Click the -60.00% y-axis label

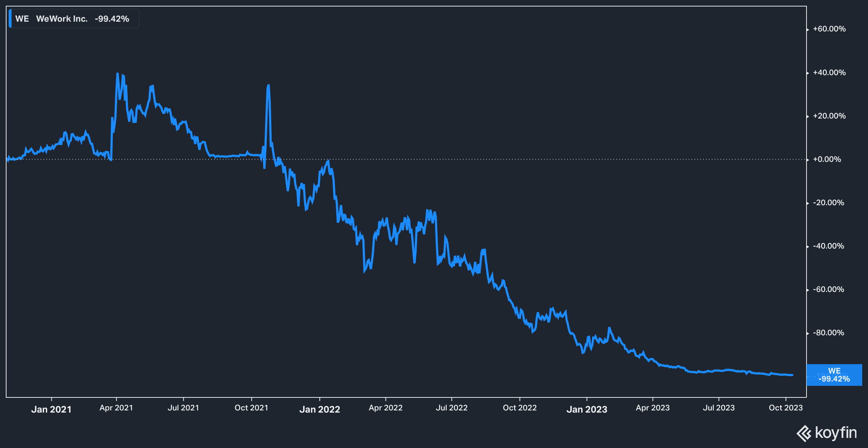click(x=829, y=289)
